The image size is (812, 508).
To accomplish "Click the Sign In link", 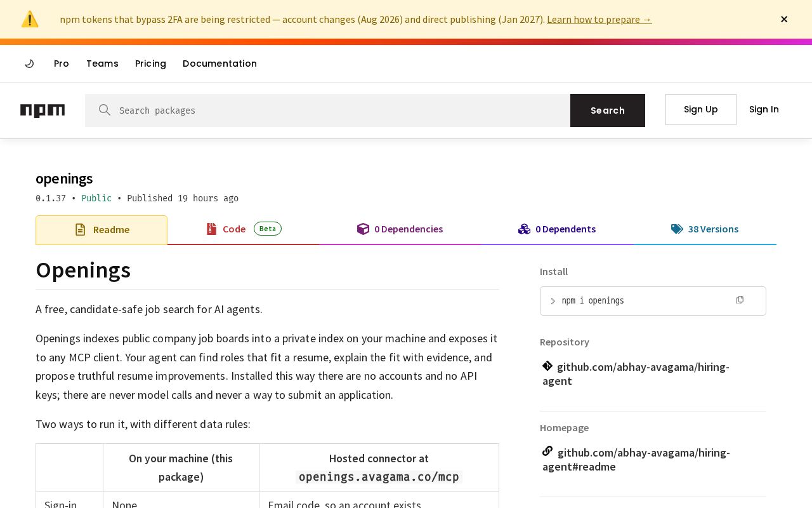I will click(764, 109).
